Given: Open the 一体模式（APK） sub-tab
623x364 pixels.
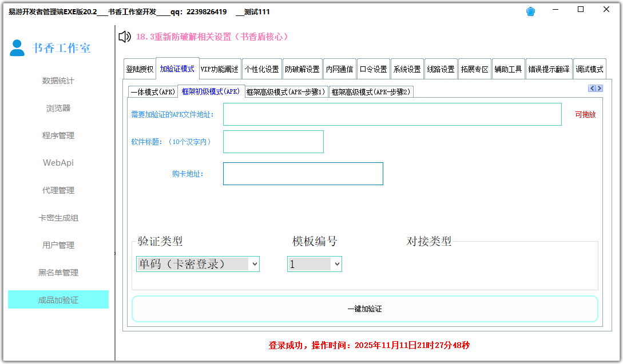Looking at the screenshot, I should pos(153,91).
